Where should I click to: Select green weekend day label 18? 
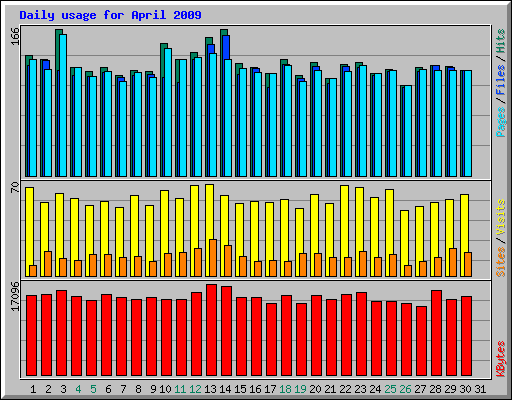tap(285, 389)
